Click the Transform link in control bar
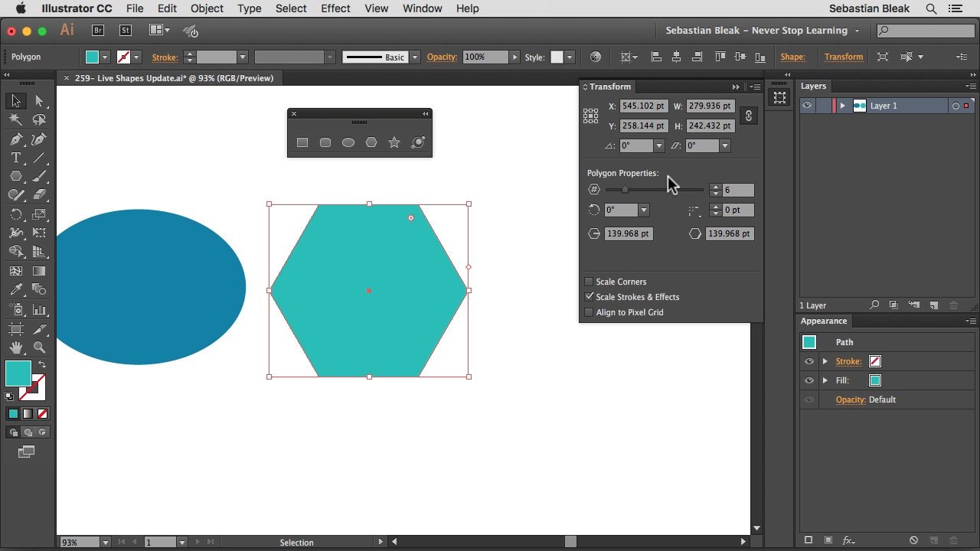Screen dimensions: 980x551 click(x=843, y=57)
